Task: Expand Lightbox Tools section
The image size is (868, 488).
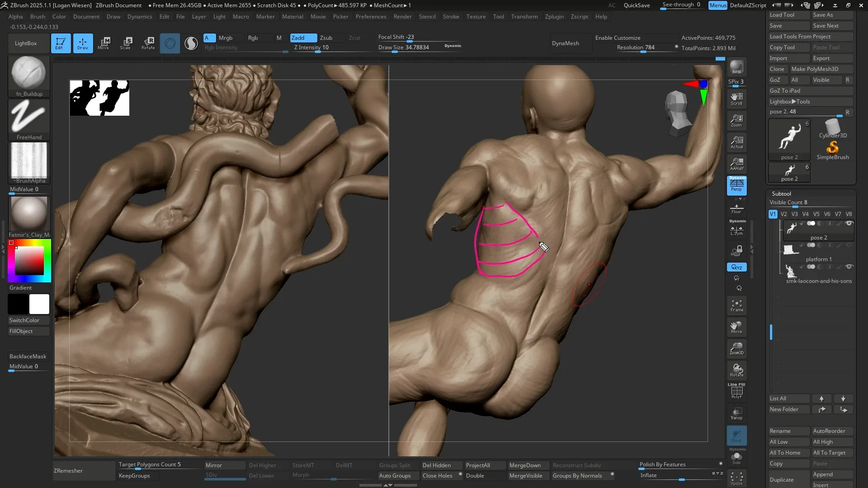Action: [811, 102]
